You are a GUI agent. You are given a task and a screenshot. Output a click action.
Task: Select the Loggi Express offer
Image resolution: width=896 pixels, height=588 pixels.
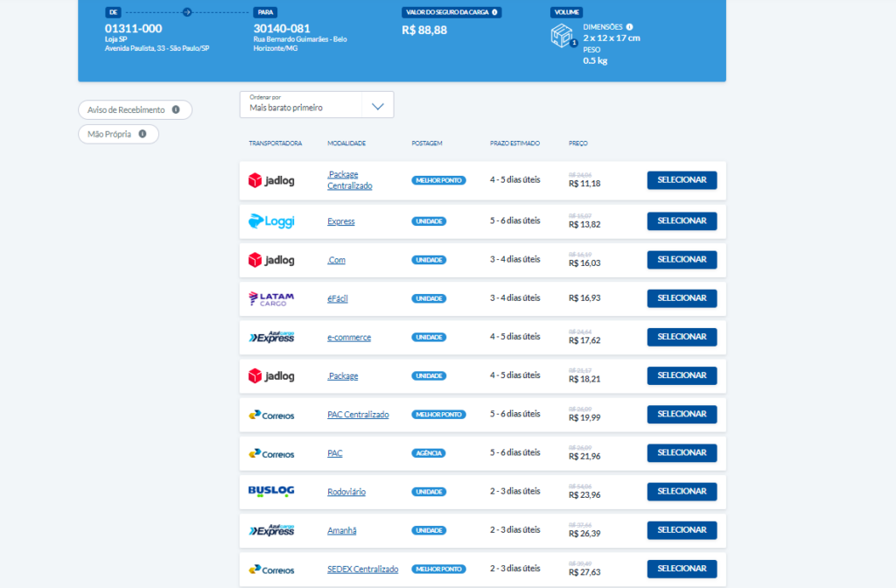pos(682,220)
